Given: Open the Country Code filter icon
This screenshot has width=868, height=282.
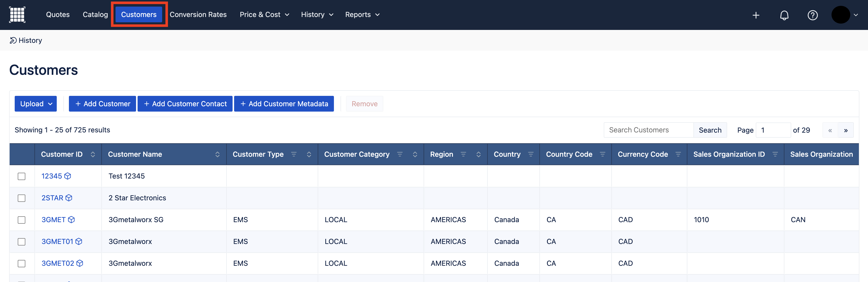Looking at the screenshot, I should (602, 154).
